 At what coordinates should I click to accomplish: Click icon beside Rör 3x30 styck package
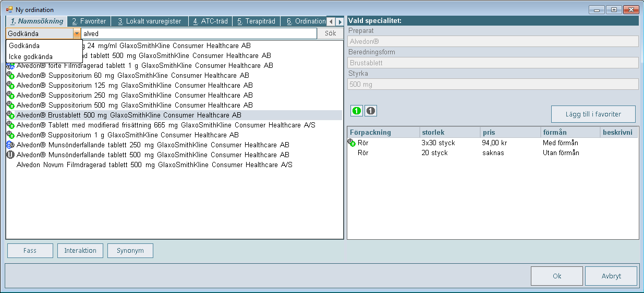point(351,143)
